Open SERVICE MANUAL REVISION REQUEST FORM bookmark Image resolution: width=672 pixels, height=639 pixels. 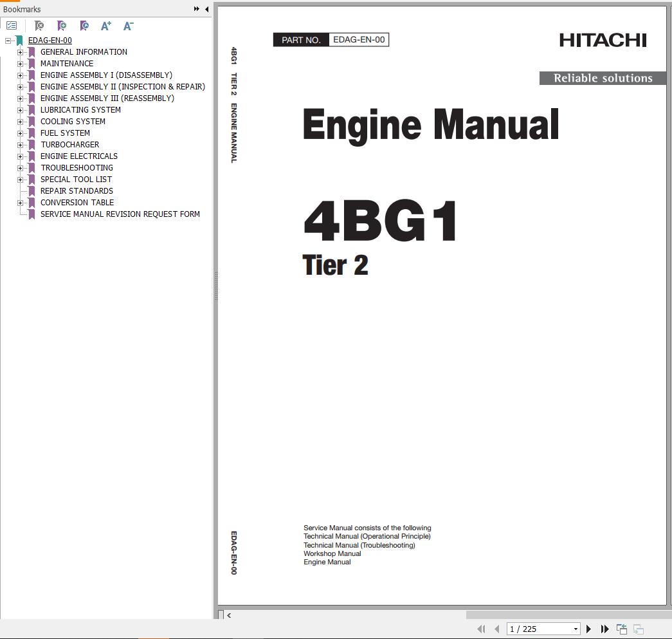(120, 214)
